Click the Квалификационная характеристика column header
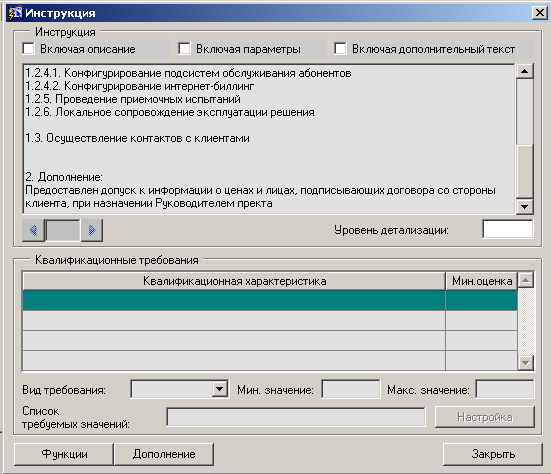Image resolution: width=551 pixels, height=474 pixels. click(x=234, y=281)
